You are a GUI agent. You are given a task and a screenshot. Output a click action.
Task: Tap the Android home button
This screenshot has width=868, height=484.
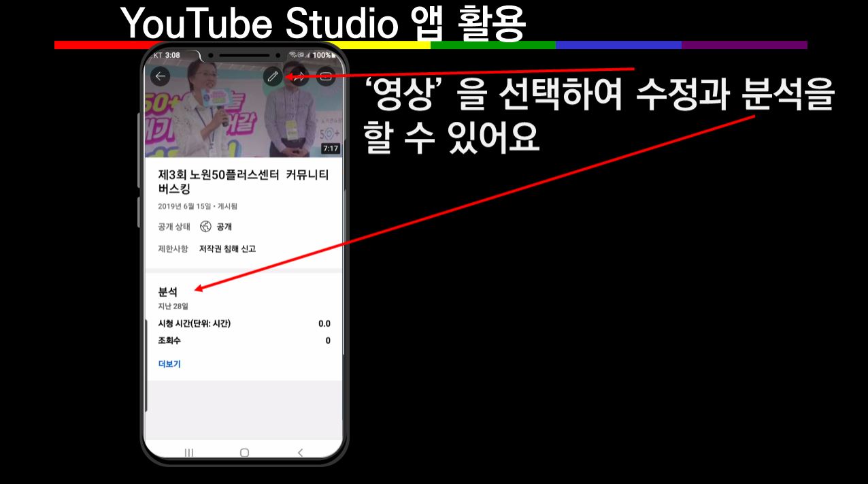coord(244,452)
